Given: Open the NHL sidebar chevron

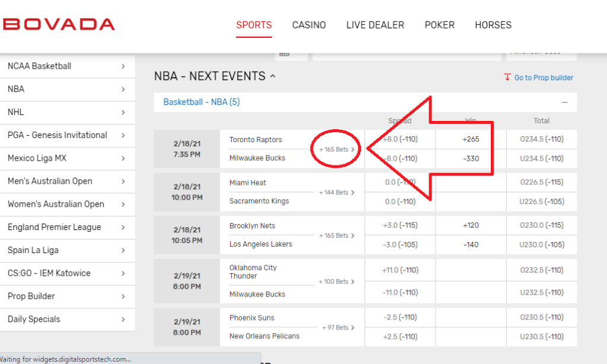Looking at the screenshot, I should [123, 112].
